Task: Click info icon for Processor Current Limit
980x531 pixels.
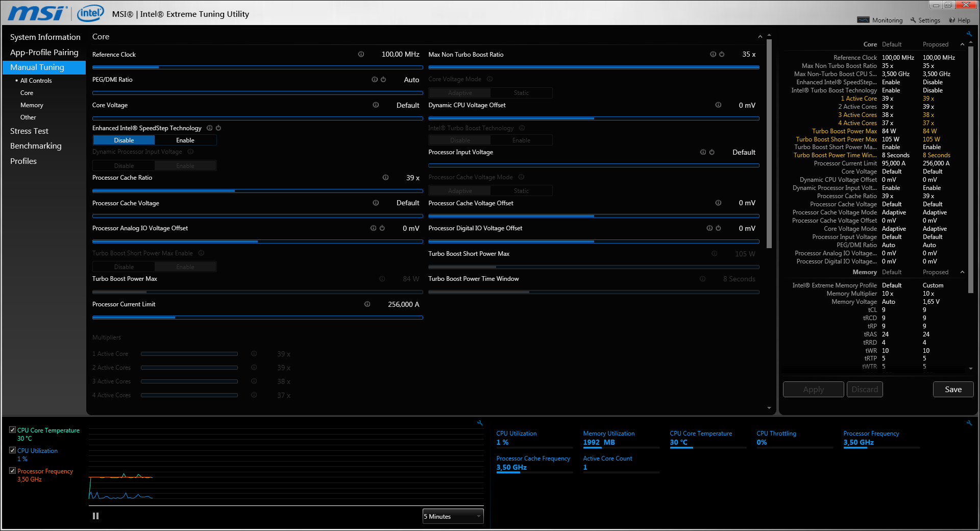Action: [x=367, y=304]
